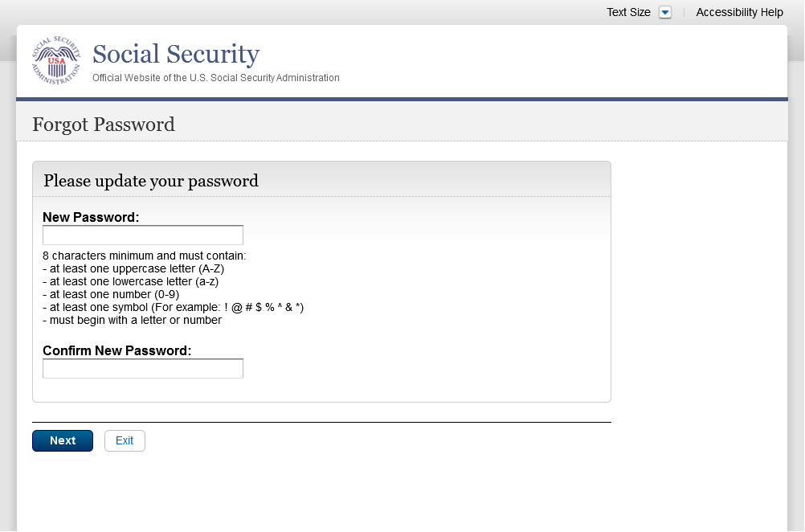805x532 pixels.
Task: Click the 'at least one symbol' requirement
Action: tap(173, 307)
